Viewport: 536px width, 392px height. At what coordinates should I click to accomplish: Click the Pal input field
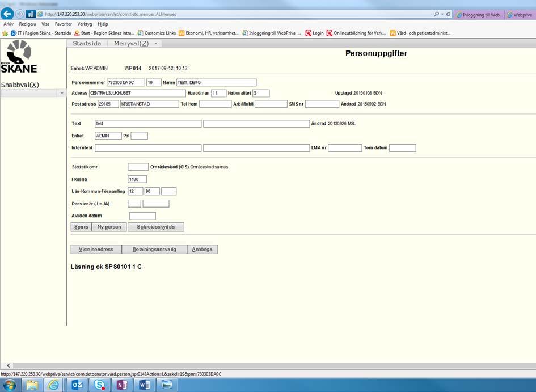pyautogui.click(x=139, y=136)
